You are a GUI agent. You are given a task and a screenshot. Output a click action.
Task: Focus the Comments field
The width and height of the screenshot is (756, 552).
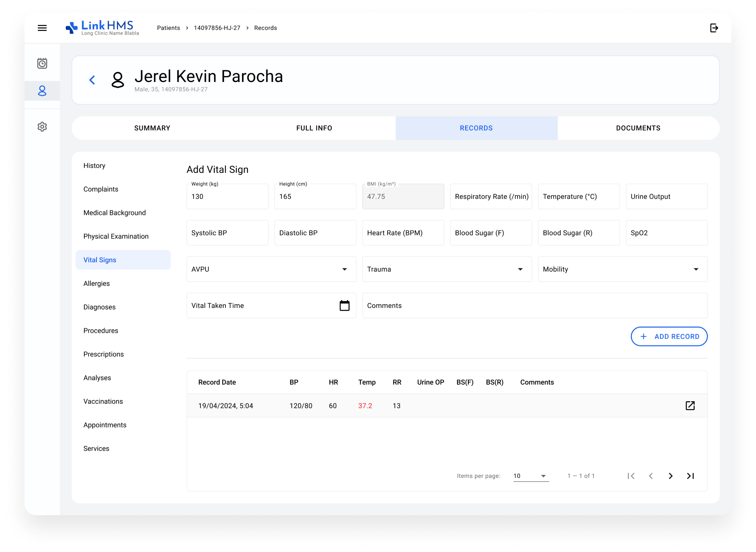coord(534,305)
